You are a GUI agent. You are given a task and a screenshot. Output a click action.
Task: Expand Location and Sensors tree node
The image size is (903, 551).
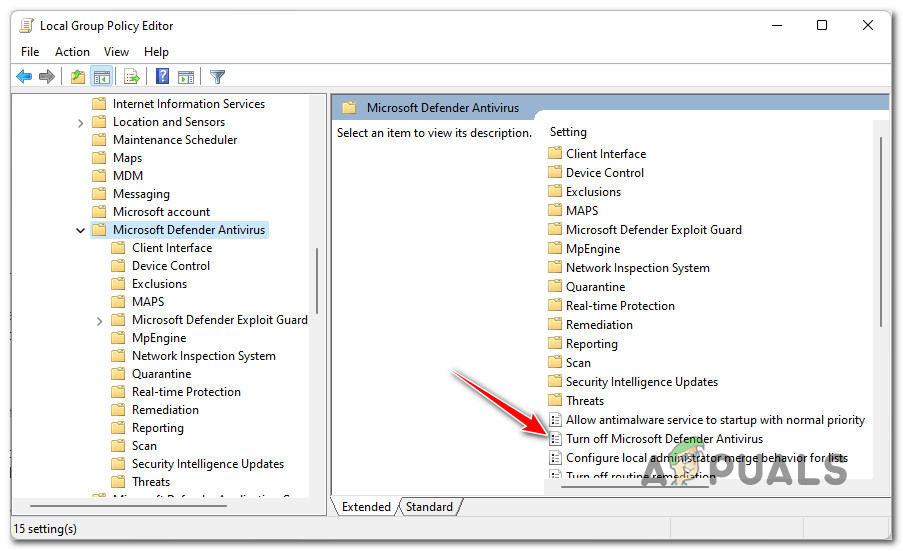[x=81, y=123]
